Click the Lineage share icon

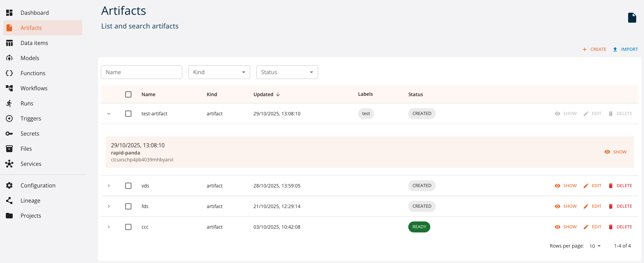[x=9, y=201]
